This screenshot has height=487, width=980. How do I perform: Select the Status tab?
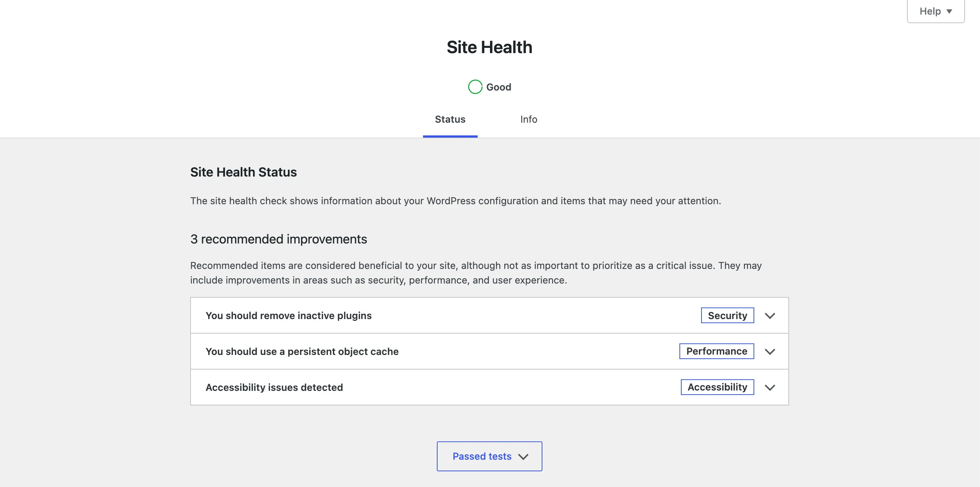450,119
